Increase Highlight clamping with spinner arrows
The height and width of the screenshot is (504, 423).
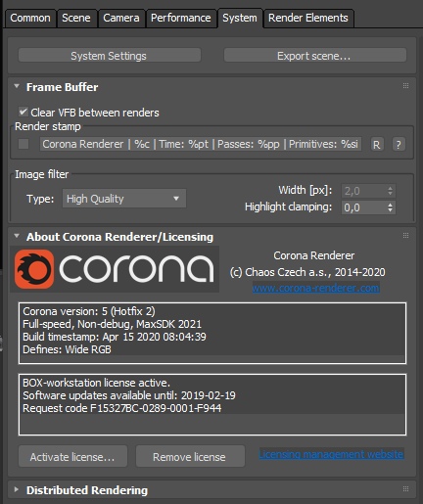pyautogui.click(x=390, y=205)
